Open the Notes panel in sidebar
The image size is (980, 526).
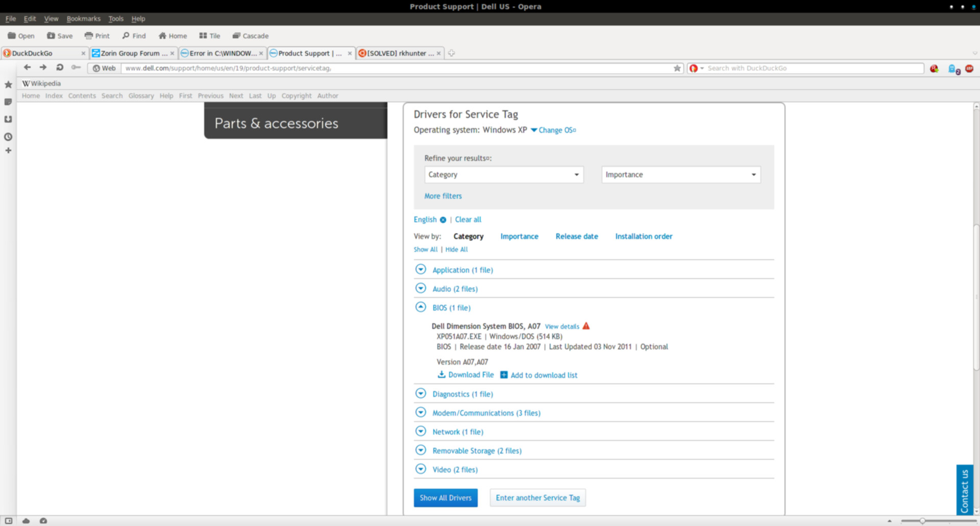[8, 102]
